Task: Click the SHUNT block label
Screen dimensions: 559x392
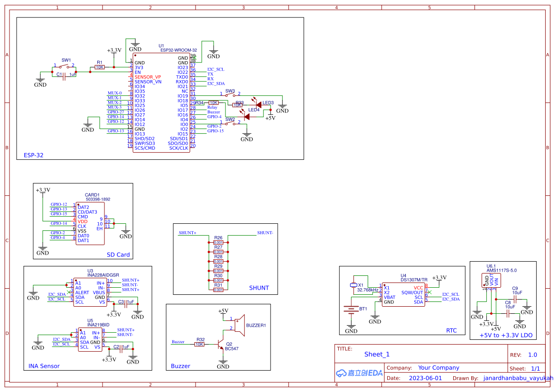Action: (x=259, y=287)
